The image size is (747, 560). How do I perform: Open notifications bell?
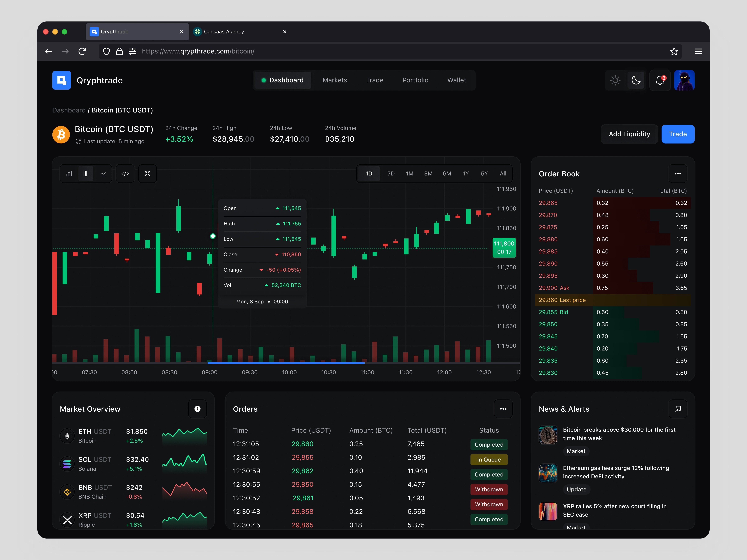click(660, 80)
